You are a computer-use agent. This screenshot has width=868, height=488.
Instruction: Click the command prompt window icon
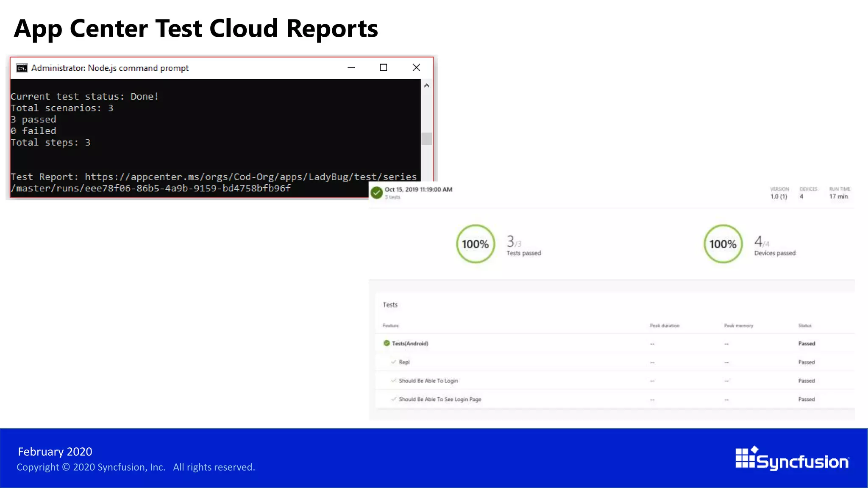click(22, 68)
